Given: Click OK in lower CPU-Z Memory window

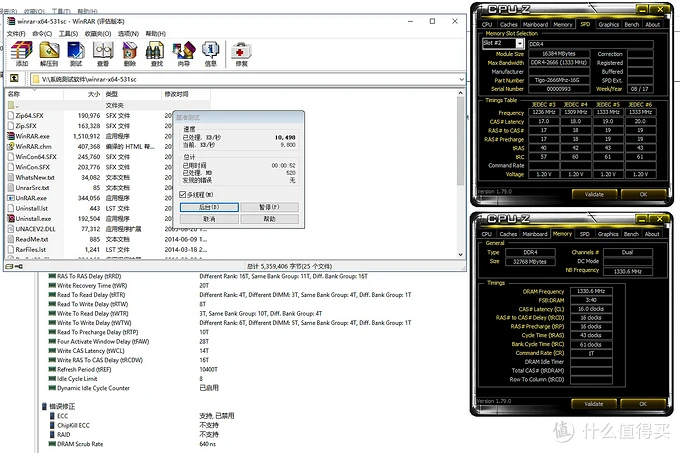Looking at the screenshot, I should [x=643, y=404].
